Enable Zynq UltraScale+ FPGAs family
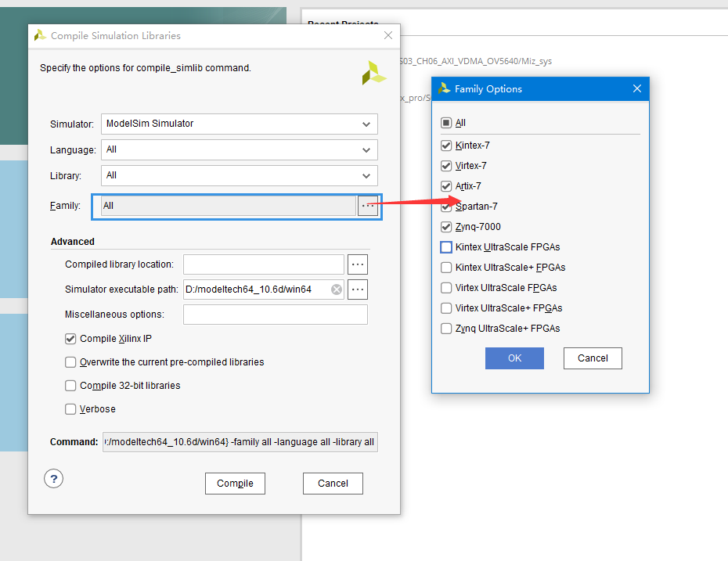 (x=446, y=329)
